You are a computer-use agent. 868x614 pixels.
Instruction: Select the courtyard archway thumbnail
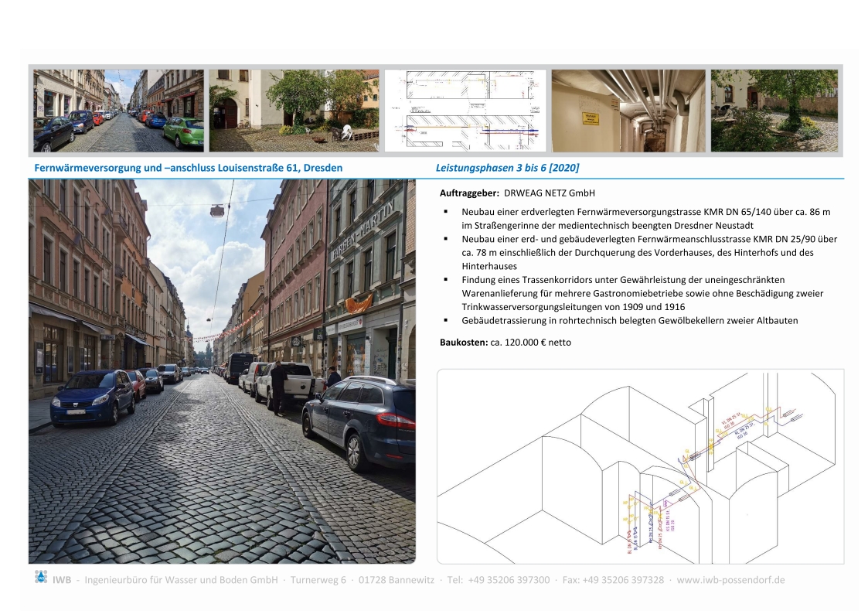294,111
